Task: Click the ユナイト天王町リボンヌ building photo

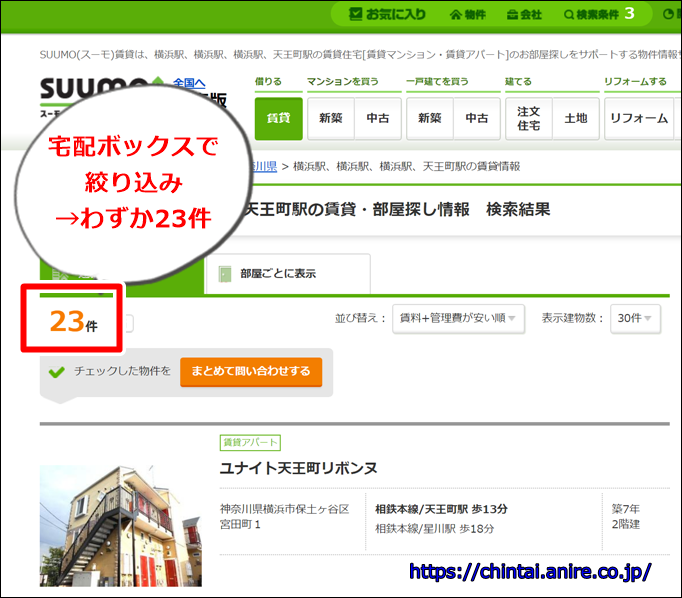Action: 120,525
